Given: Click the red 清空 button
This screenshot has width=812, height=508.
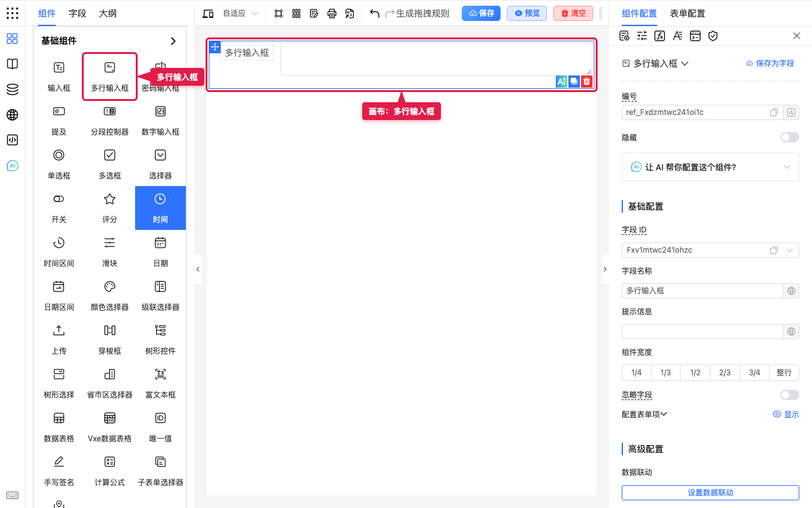Looking at the screenshot, I should 573,13.
